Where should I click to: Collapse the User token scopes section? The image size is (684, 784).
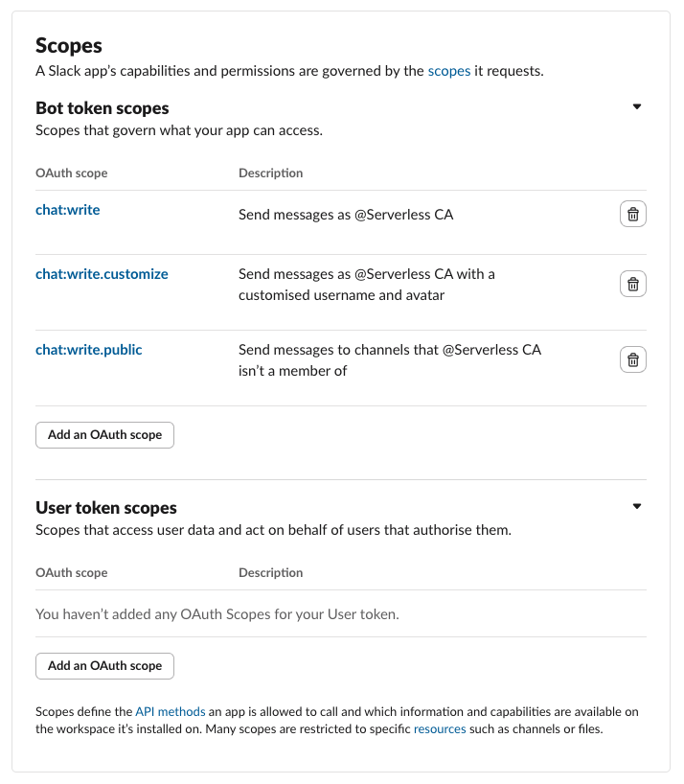[x=636, y=506]
